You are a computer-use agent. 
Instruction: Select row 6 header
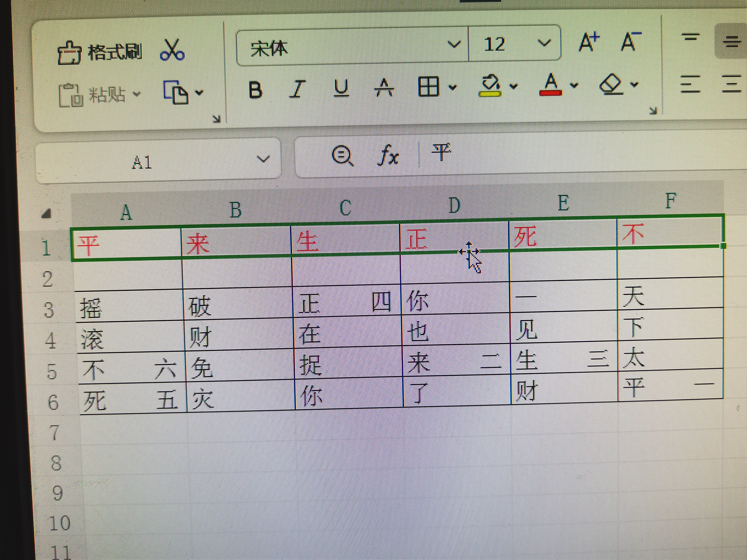(53, 402)
